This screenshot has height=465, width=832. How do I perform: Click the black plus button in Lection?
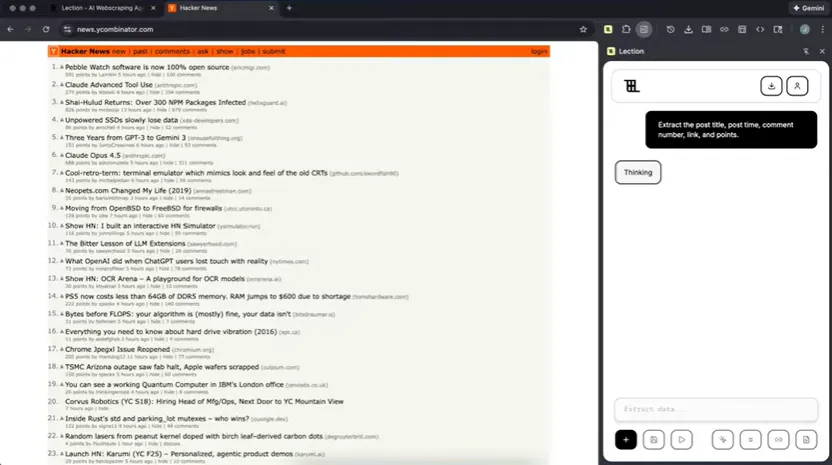pos(626,439)
